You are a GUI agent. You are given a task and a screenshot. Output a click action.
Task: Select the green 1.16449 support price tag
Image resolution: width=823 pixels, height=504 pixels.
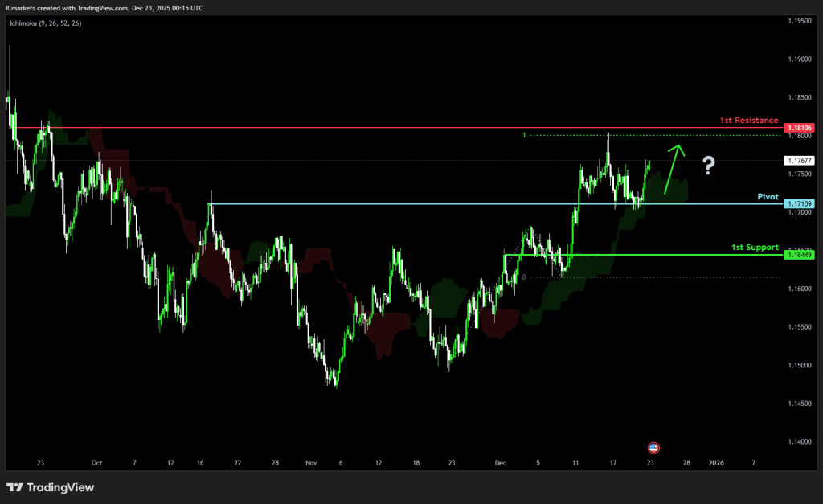(x=800, y=255)
